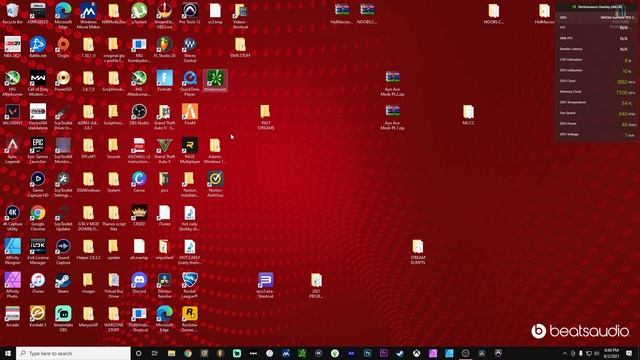Image resolution: width=640 pixels, height=360 pixels.
Task: Open the Waves Central shortcut
Action: click(x=190, y=49)
